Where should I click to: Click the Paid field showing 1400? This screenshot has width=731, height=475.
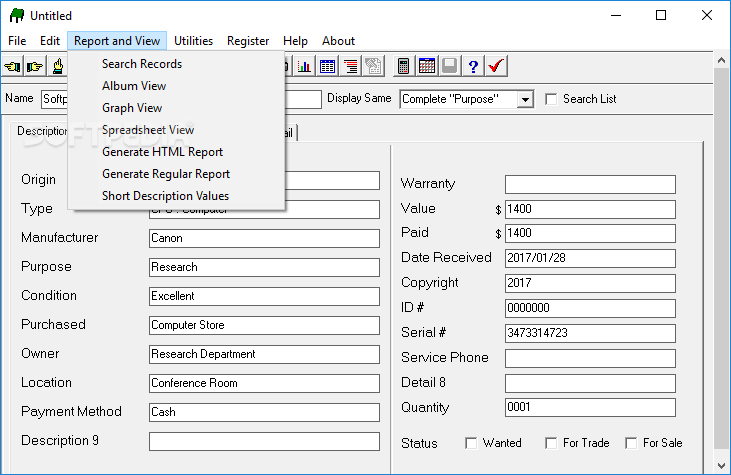pyautogui.click(x=590, y=234)
